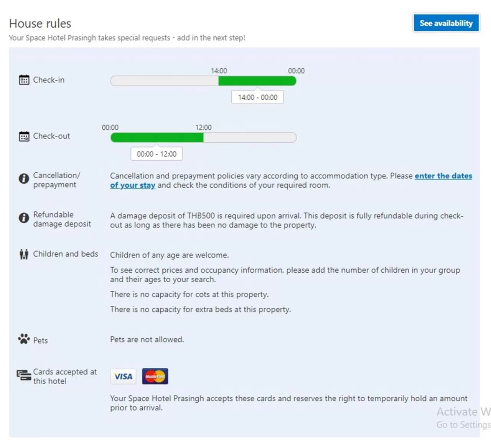Click the credit cards icon beside Cards accepted

(24, 375)
